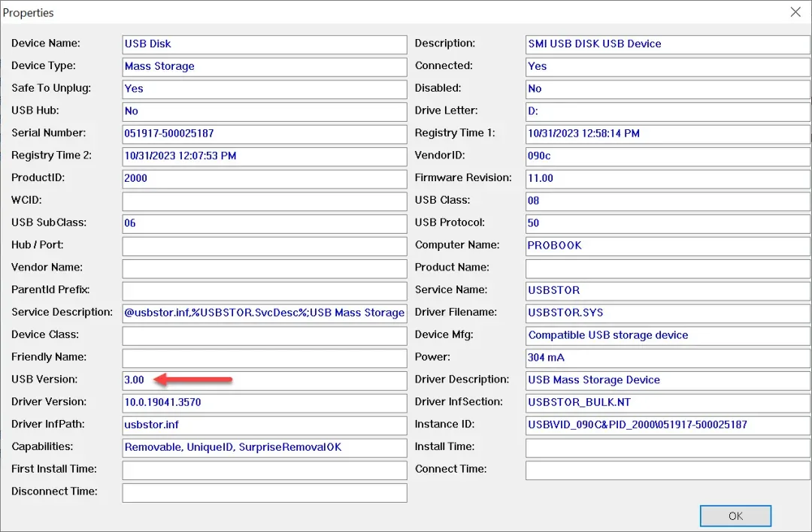Select the ProductID field showing 2000
This screenshot has height=532, width=812.
point(264,179)
